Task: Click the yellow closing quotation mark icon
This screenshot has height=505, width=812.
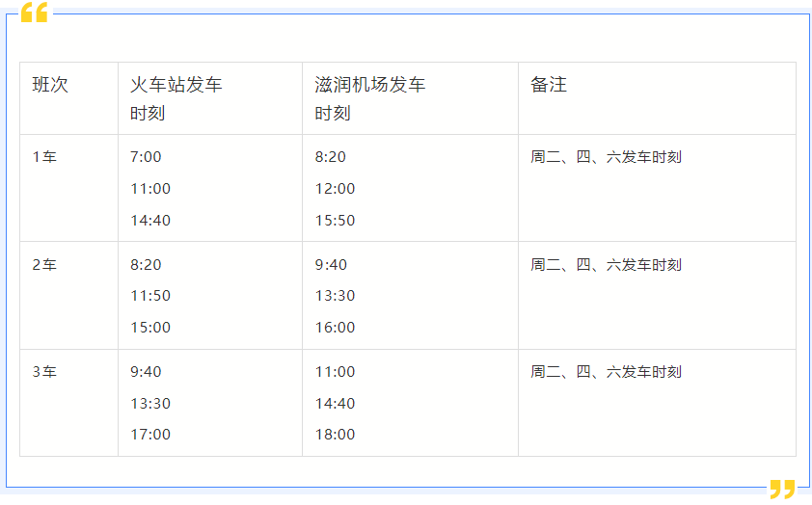Action: pyautogui.click(x=782, y=489)
